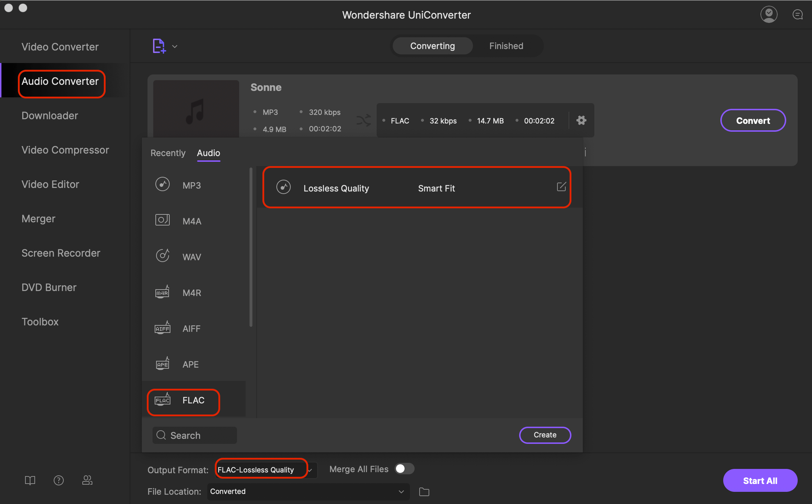Enable the Converting tab view
The width and height of the screenshot is (812, 504).
coord(432,46)
